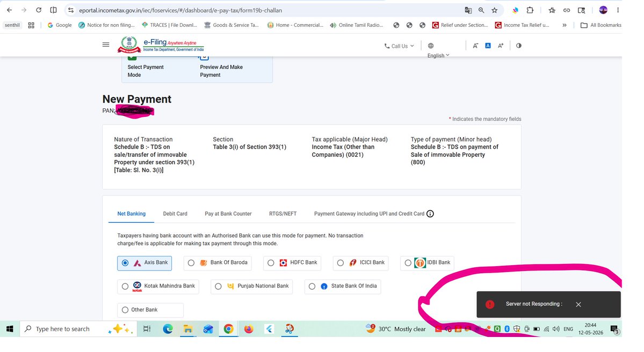Launch Microsoft Edge from taskbar
The width and height of the screenshot is (644, 352).
(x=168, y=328)
